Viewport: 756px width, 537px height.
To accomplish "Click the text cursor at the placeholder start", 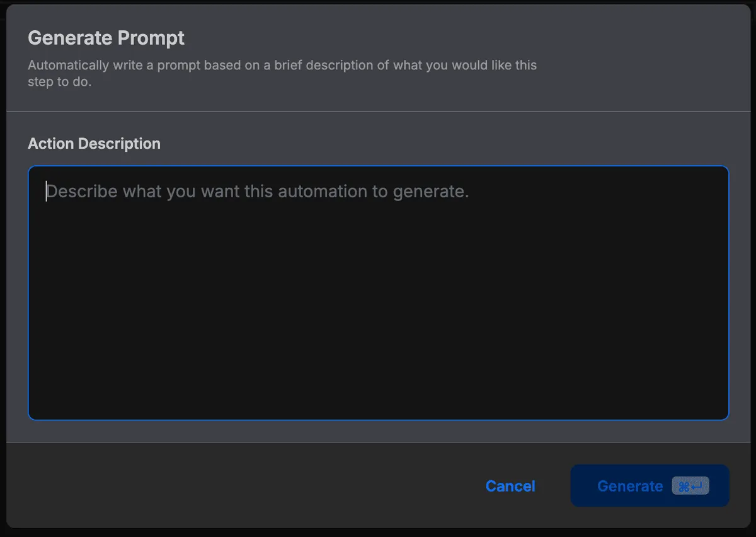I will point(46,192).
